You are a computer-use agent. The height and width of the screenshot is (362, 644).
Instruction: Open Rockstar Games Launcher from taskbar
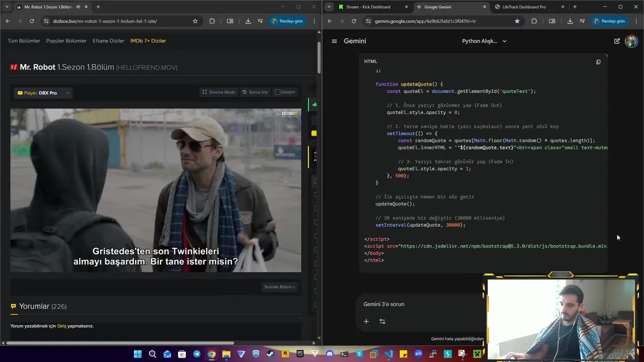[x=285, y=354]
